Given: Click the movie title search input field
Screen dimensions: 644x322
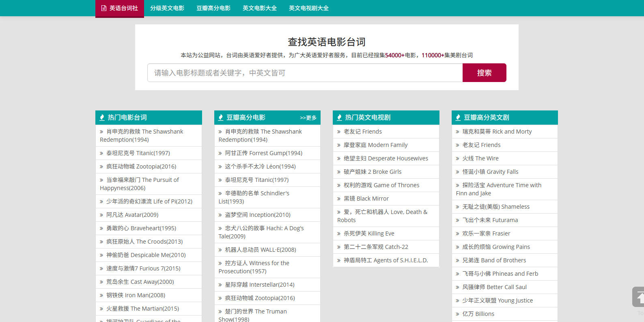Looking at the screenshot, I should (x=305, y=73).
